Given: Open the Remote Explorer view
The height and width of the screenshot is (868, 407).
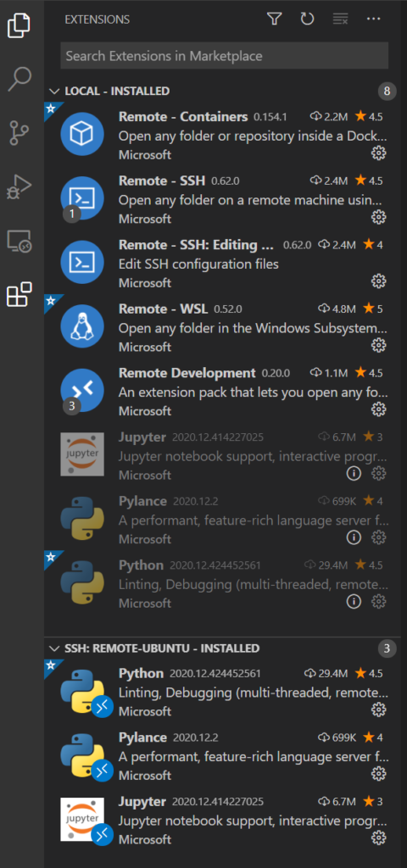Looking at the screenshot, I should [x=20, y=242].
